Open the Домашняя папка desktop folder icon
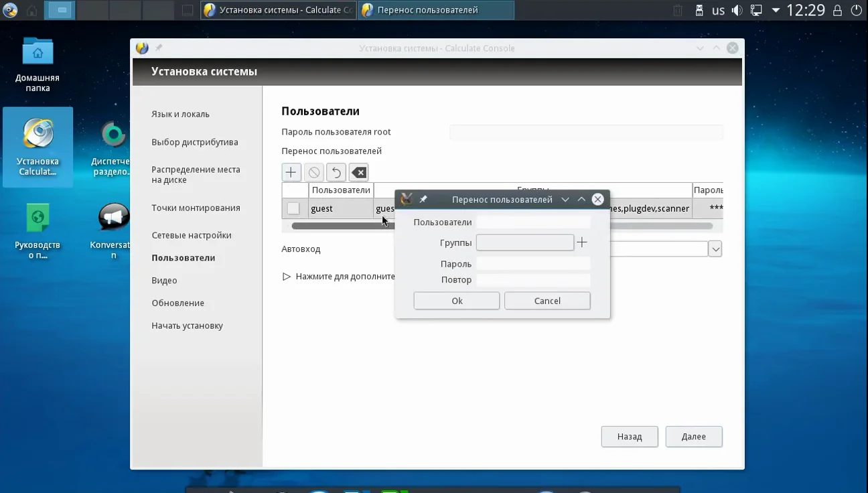This screenshot has width=868, height=493. pos(38,65)
